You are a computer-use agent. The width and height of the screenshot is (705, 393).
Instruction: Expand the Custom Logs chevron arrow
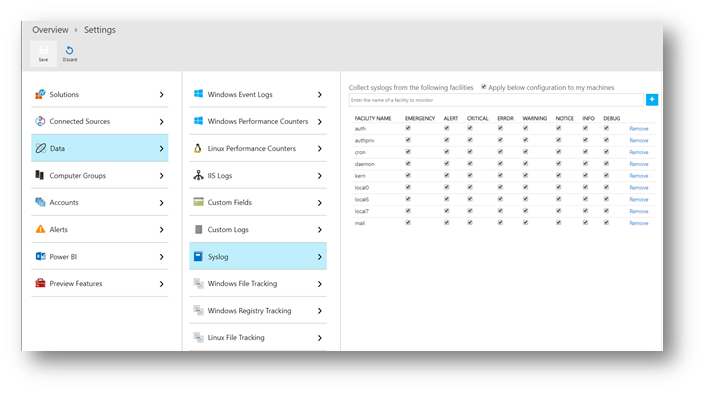320,230
